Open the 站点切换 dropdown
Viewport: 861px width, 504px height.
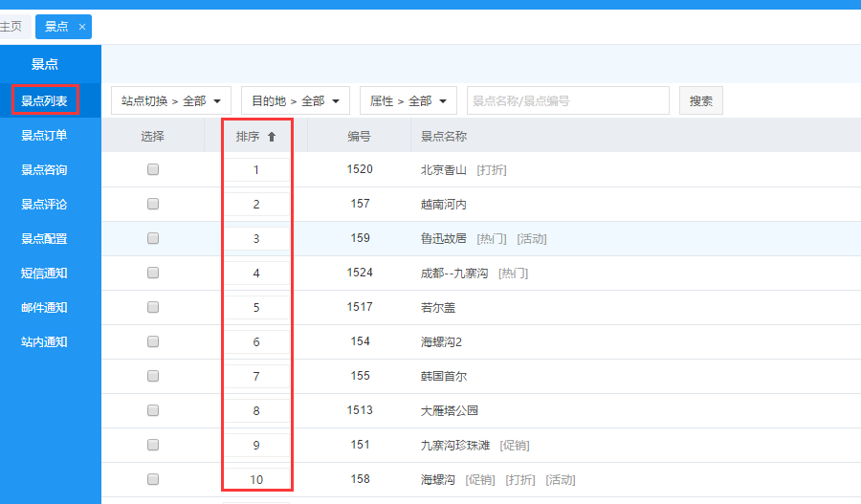point(171,100)
